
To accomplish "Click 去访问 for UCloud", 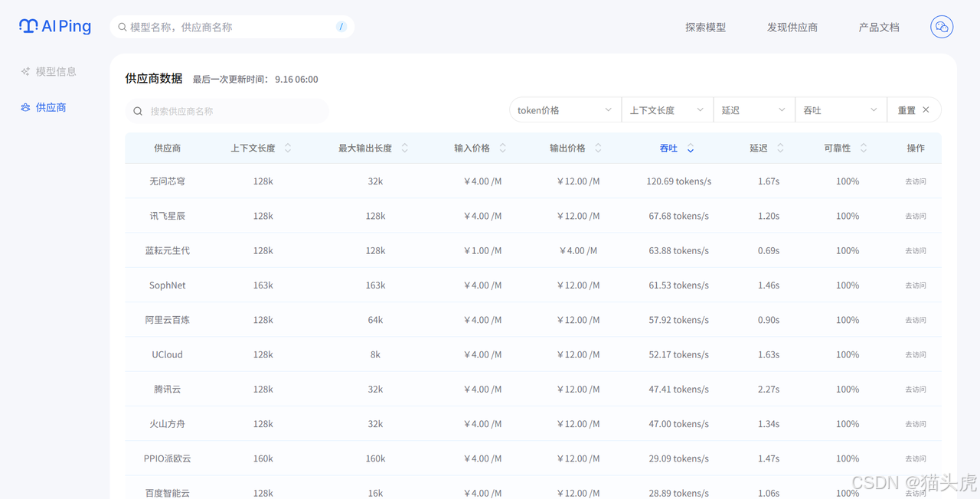I will [x=916, y=354].
